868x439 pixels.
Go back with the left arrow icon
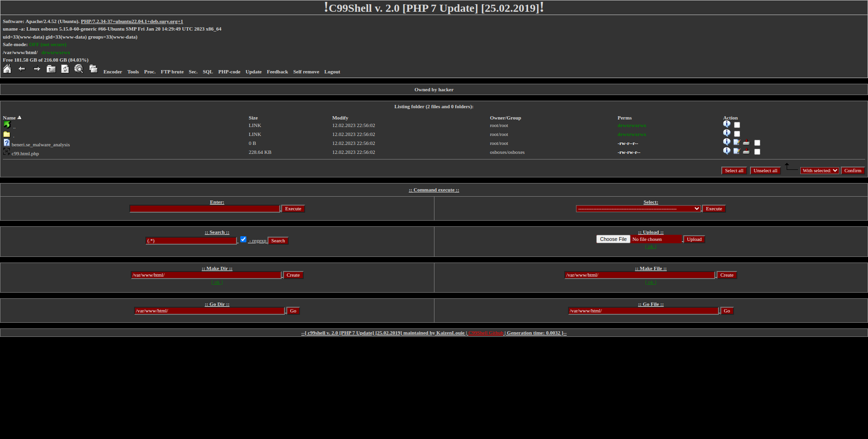[22, 69]
